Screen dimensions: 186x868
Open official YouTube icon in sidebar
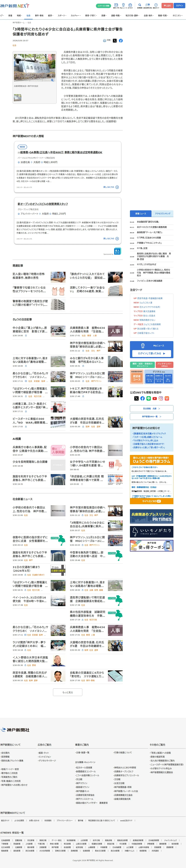[x=155, y=398]
